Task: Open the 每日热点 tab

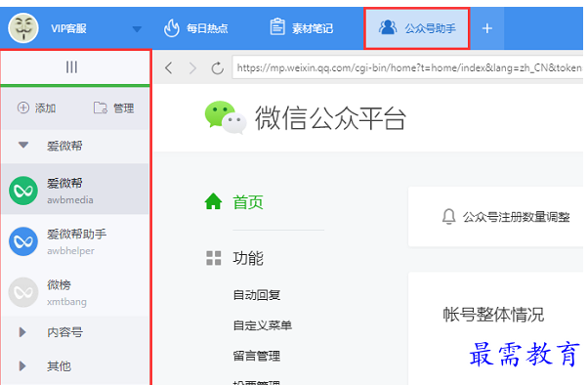Action: pos(195,28)
